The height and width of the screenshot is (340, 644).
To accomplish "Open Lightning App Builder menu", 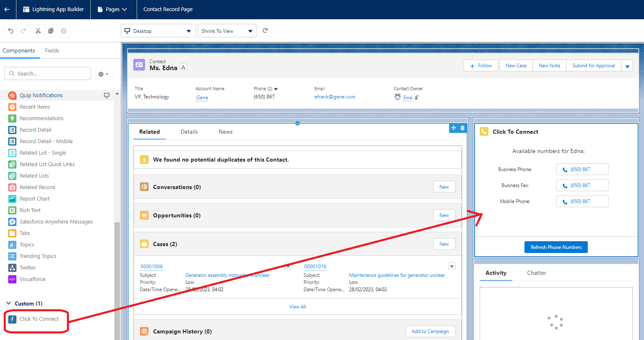I will [53, 9].
